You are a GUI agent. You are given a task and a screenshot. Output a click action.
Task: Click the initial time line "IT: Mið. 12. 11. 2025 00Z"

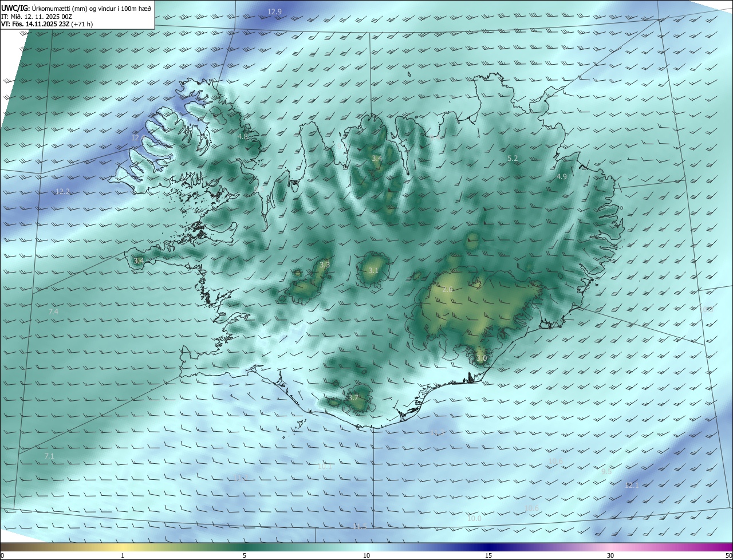pos(36,17)
